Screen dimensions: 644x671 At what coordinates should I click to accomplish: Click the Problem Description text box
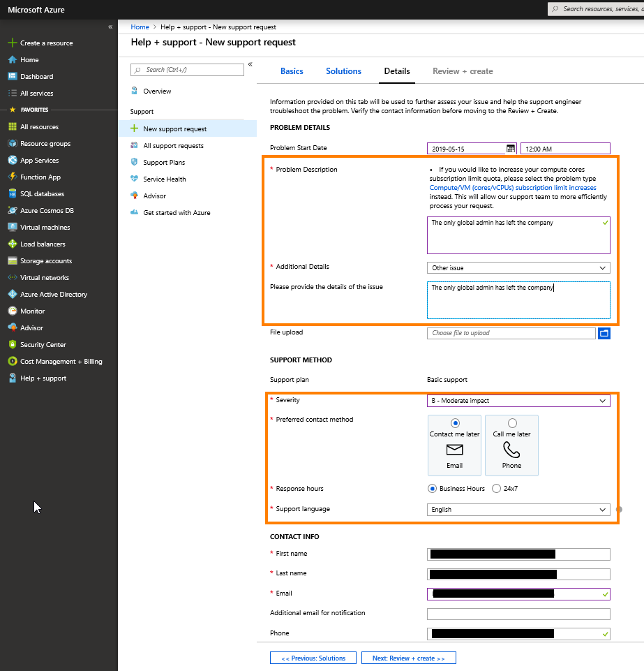click(518, 235)
